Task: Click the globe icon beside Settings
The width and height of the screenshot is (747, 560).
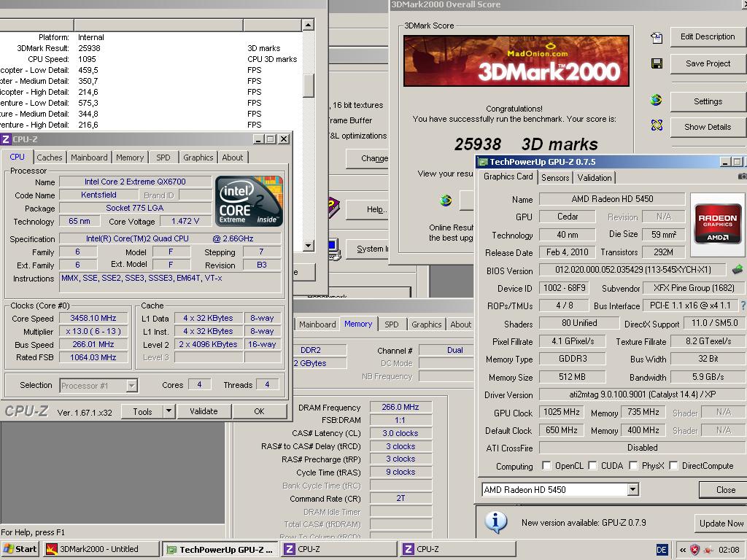Action: (x=657, y=100)
